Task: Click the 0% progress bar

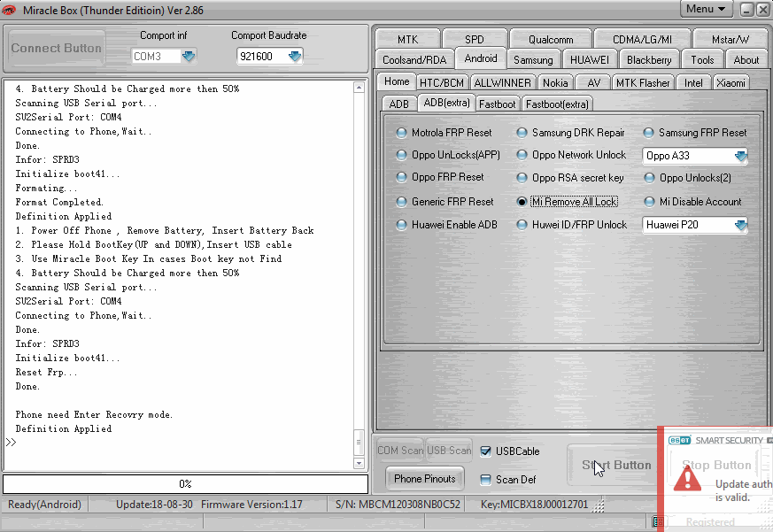Action: coord(185,484)
